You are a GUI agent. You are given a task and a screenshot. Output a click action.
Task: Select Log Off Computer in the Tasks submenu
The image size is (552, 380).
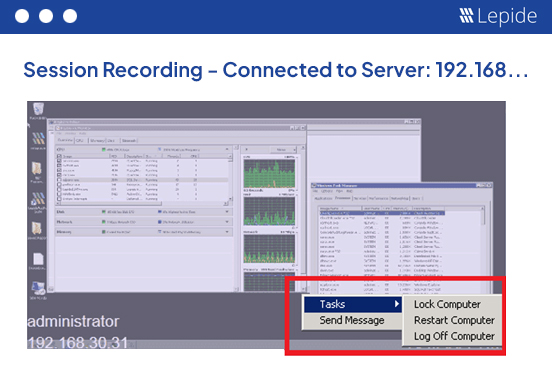(x=454, y=336)
